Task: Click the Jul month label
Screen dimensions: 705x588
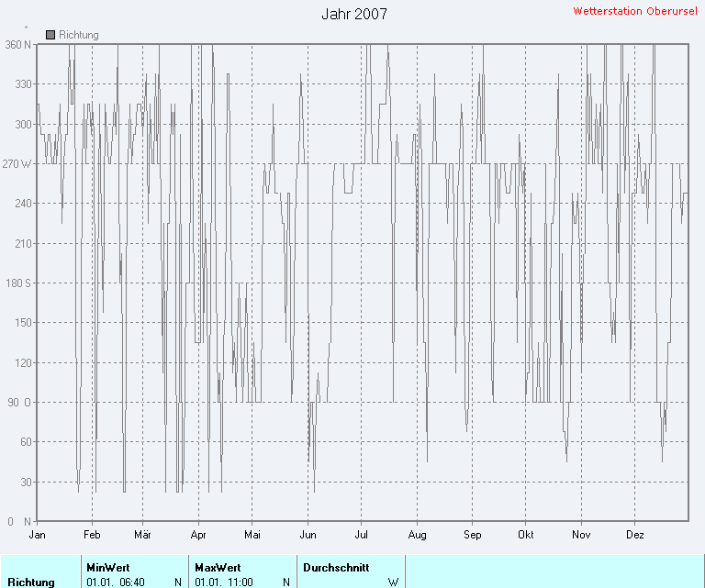Action: [x=361, y=535]
